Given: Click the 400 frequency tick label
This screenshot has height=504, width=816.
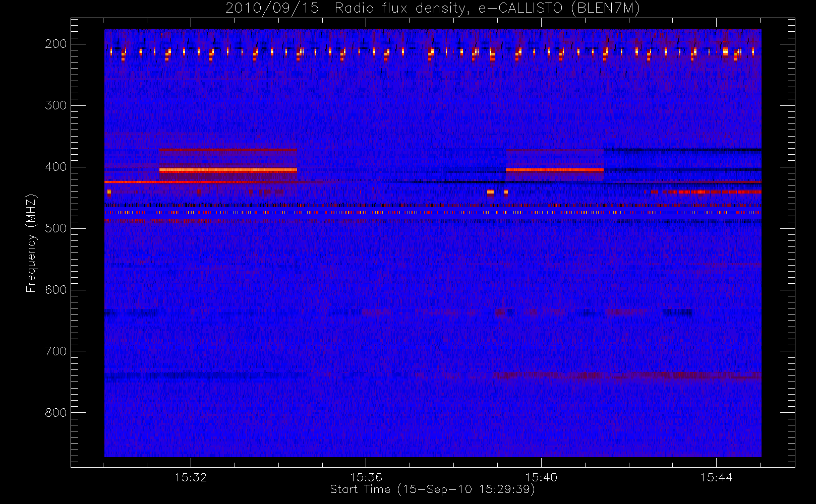Looking at the screenshot, I should click(x=55, y=167).
